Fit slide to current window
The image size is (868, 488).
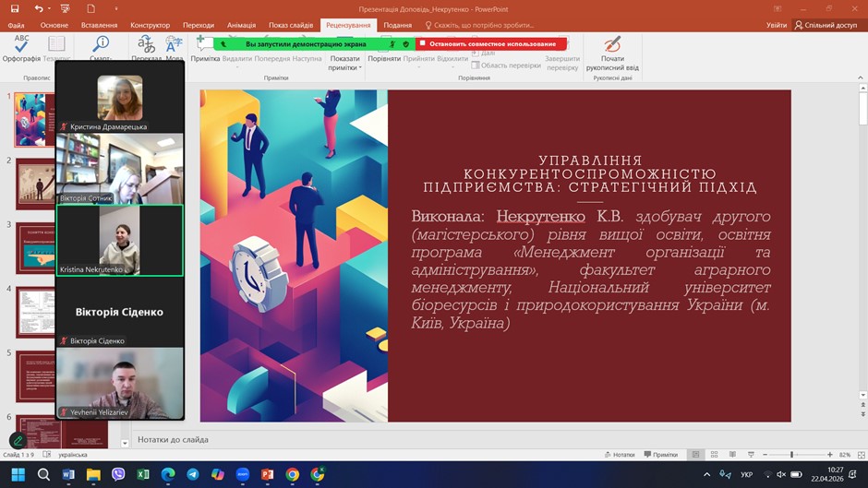[862, 454]
